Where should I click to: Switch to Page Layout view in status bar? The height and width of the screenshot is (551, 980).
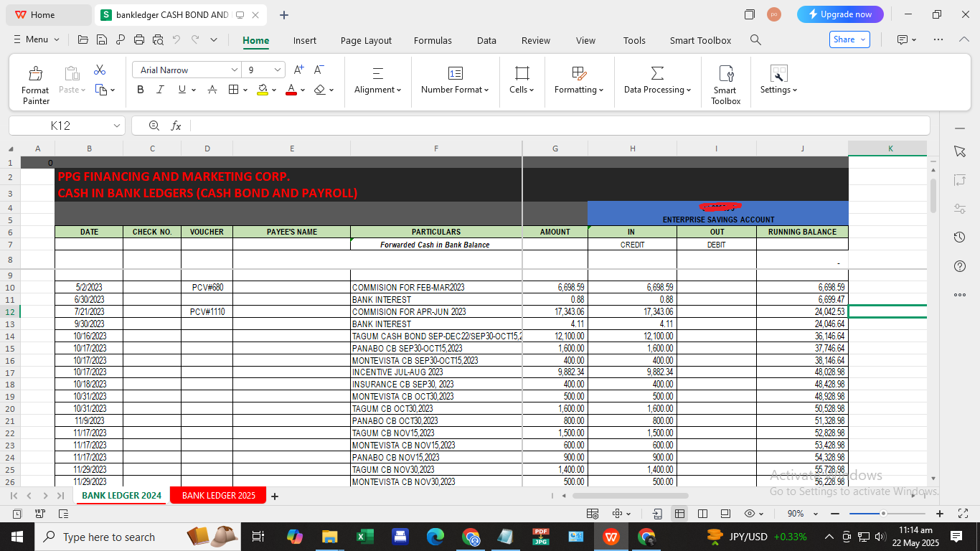[725, 514]
